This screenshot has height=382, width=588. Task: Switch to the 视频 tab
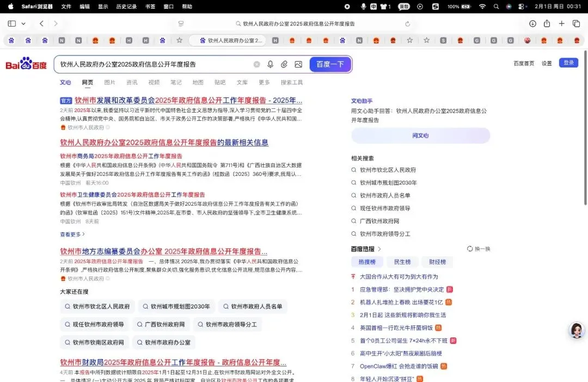pyautogui.click(x=154, y=83)
